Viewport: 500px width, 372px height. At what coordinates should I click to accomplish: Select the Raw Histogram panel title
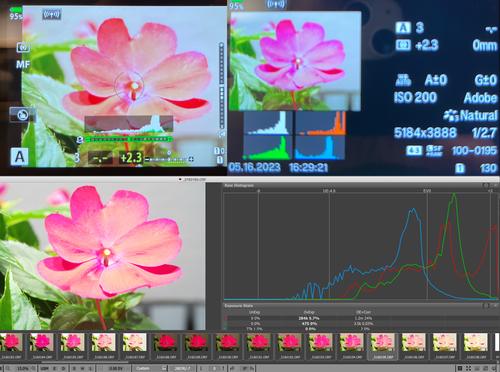[x=239, y=185]
